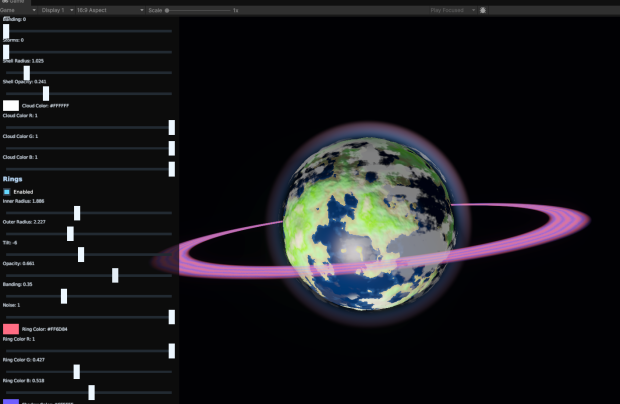Click the Ring Color R slider handle
620x404 pixels.
(172, 351)
